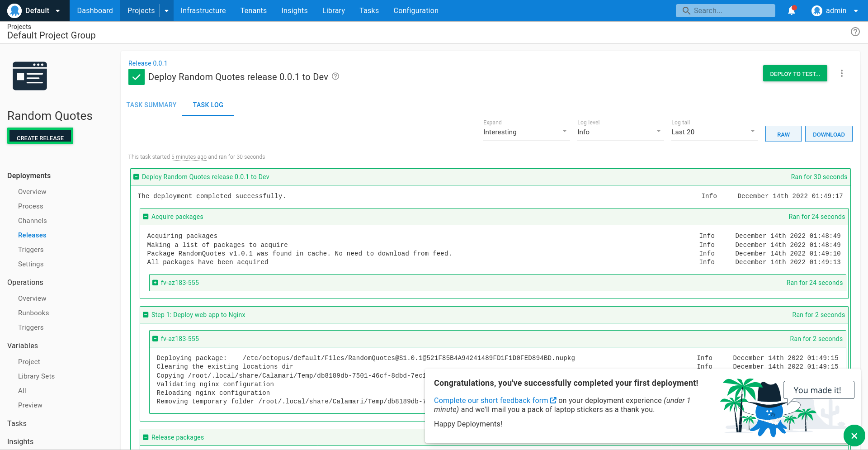The image size is (868, 450).
Task: Expand the fv-az183-555 row under Acquire packages
Action: 155,283
